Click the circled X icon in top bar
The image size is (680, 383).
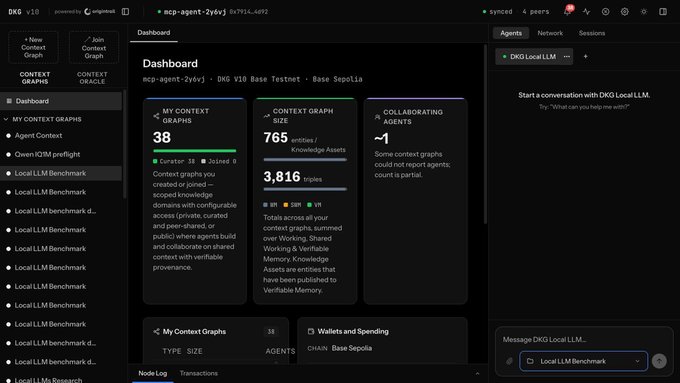coord(605,12)
